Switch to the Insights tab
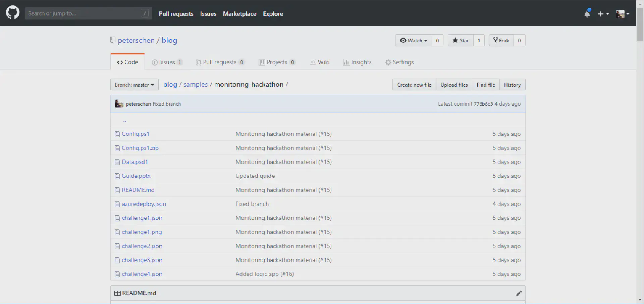This screenshot has width=644, height=304. [357, 62]
